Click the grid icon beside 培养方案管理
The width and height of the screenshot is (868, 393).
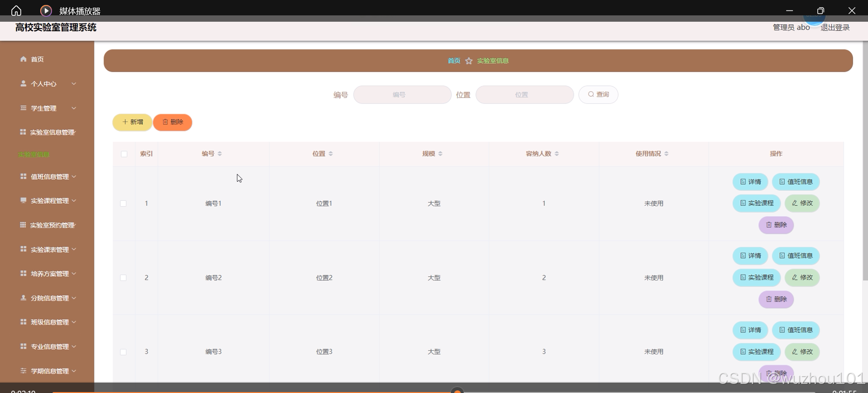[24, 273]
